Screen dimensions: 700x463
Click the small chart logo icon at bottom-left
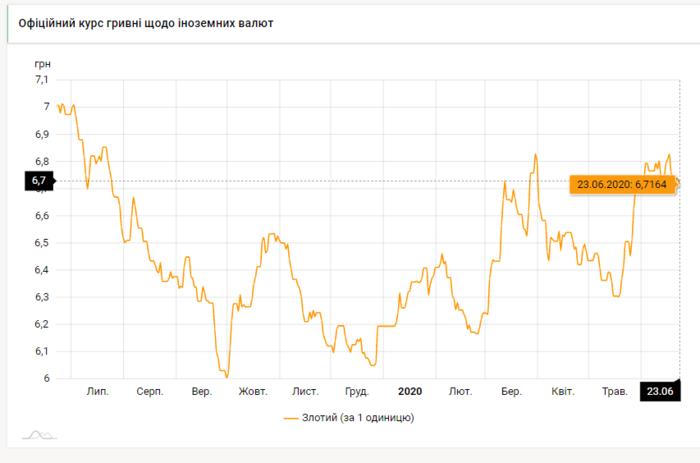39,435
